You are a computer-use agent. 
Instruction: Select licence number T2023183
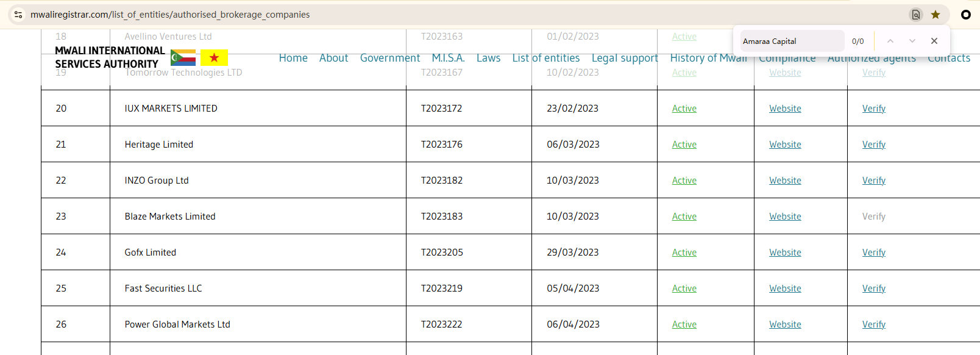[x=441, y=217]
